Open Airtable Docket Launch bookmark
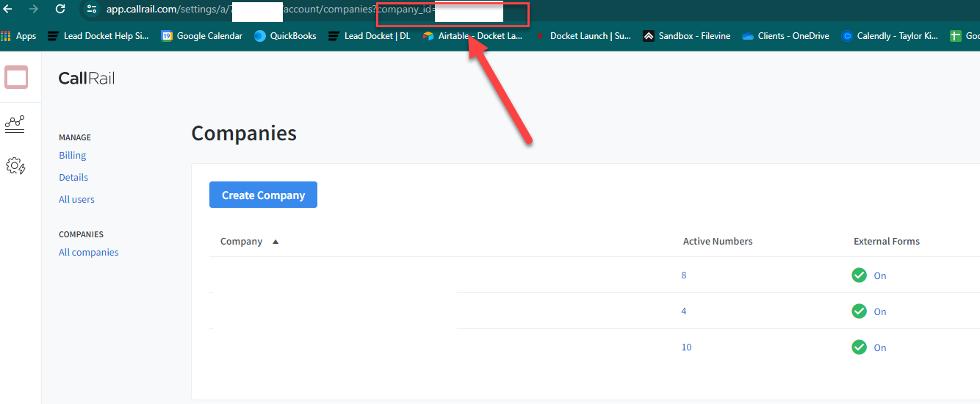This screenshot has height=404, width=980. (472, 36)
